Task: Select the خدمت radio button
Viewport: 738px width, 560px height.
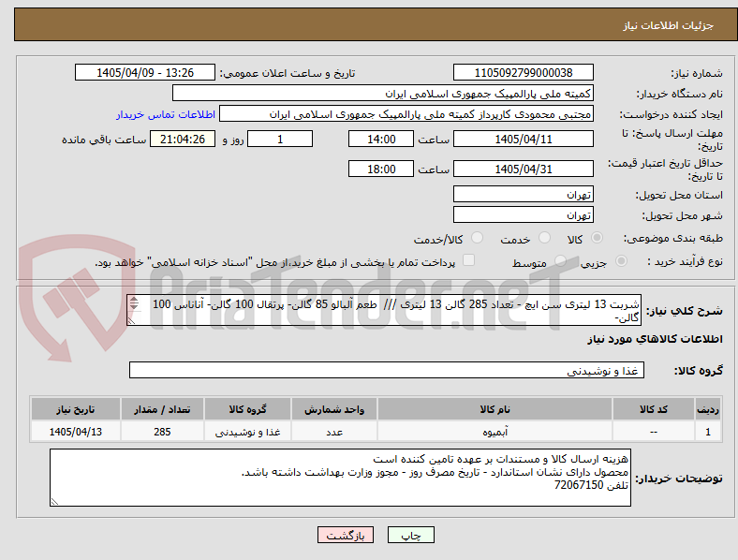Action: click(x=544, y=238)
